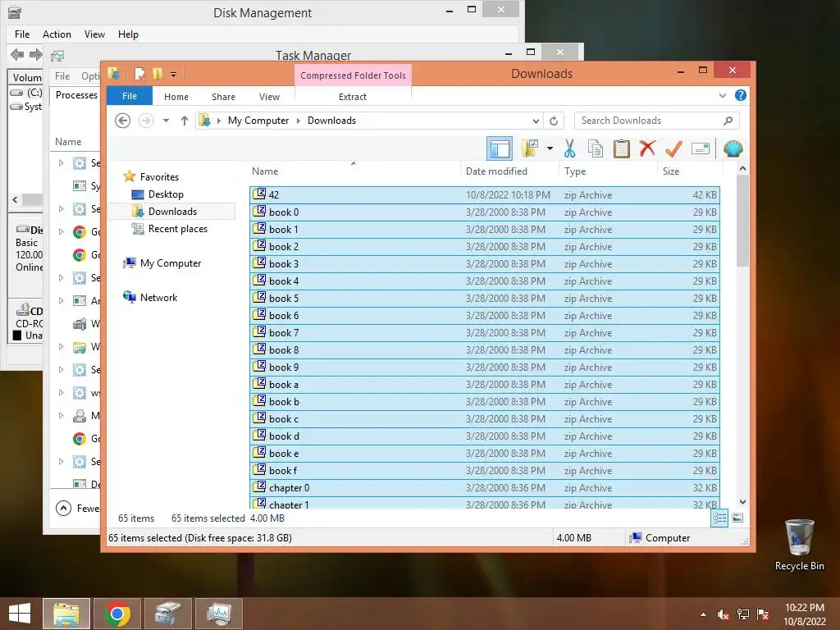Click the orange checkmark icon

673,148
